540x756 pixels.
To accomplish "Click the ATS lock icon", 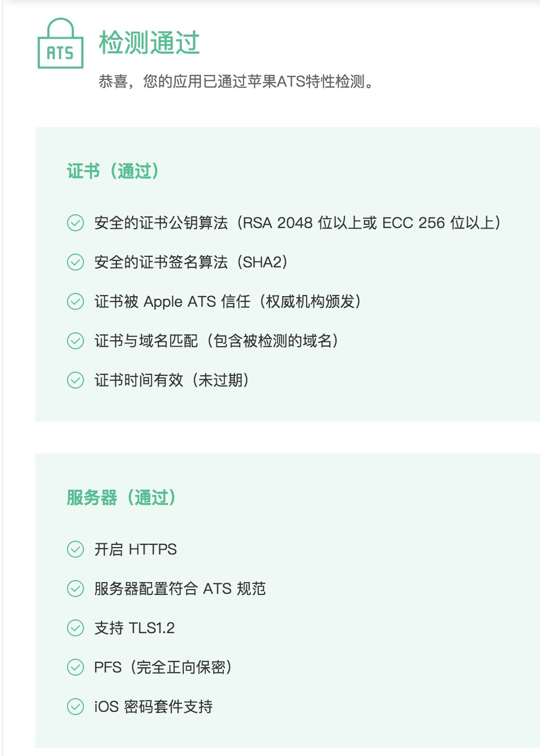I will click(61, 43).
